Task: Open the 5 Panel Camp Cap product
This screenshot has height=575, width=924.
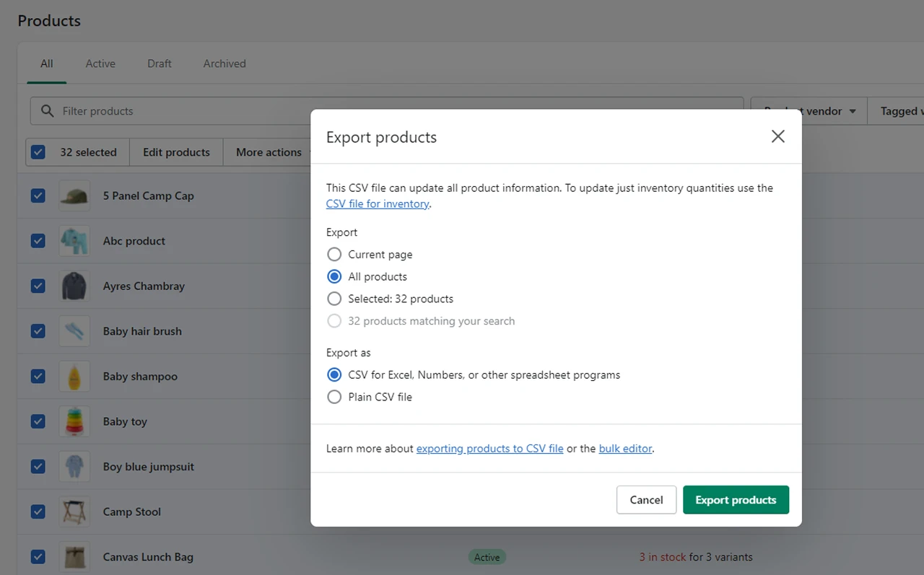Action: pos(148,196)
